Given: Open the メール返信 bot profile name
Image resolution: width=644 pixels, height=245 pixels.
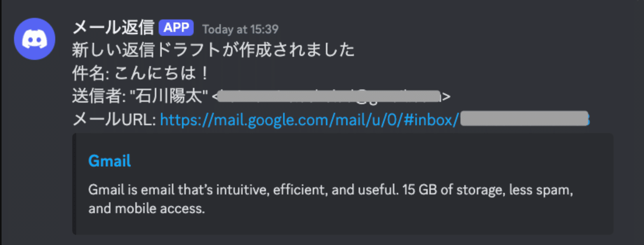Looking at the screenshot, I should coord(113,28).
